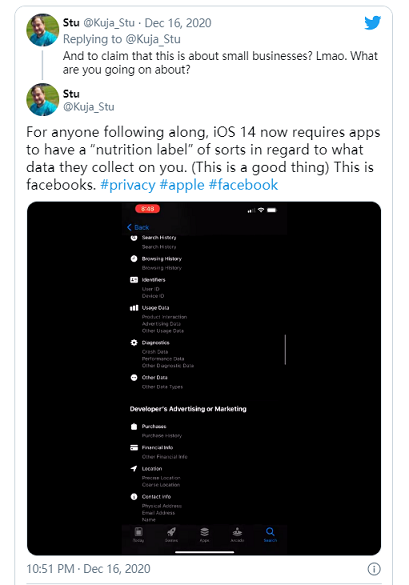Click the Diagnostics gear icon in screenshot

click(134, 342)
